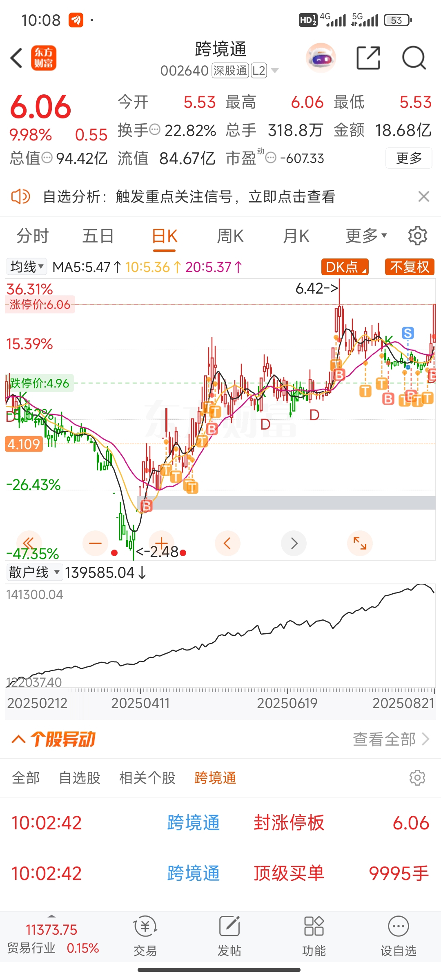Tap 设自选 watchlist icon
This screenshot has width=441, height=980.
click(x=399, y=937)
